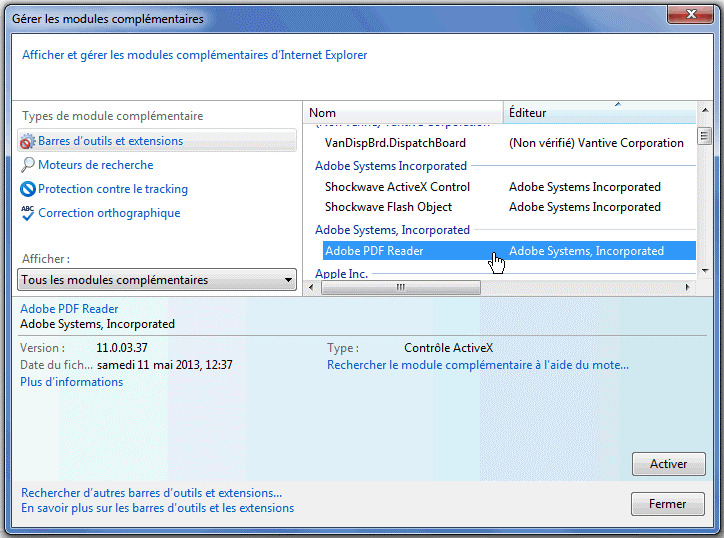Click the horizontal scrollbar thumb in list
This screenshot has height=538, width=724.
point(400,288)
